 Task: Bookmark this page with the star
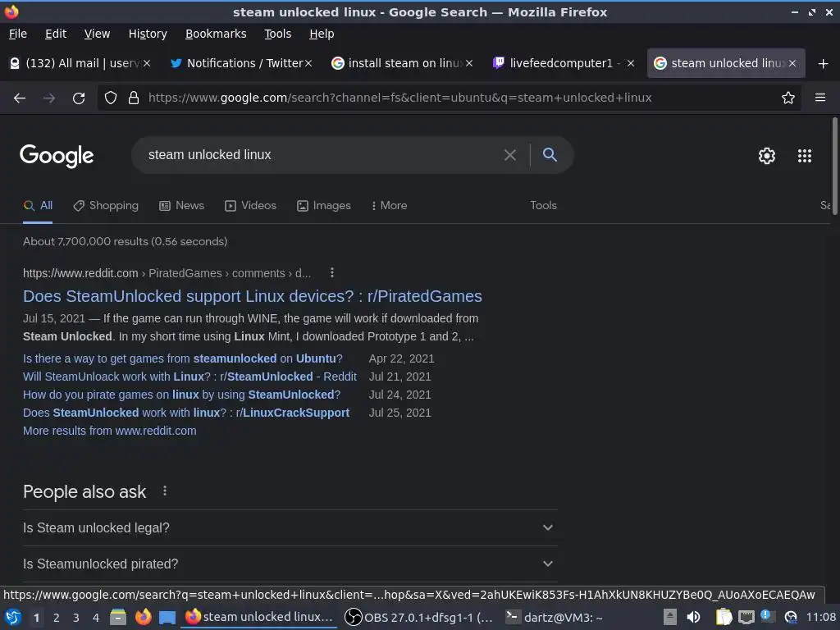[x=788, y=98]
